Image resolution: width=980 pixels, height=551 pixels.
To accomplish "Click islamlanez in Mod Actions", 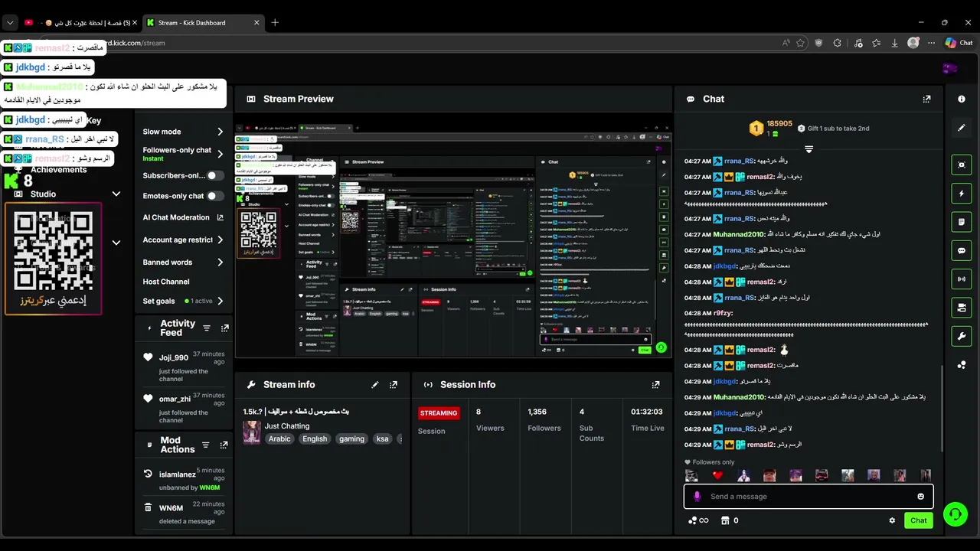I will tap(178, 474).
